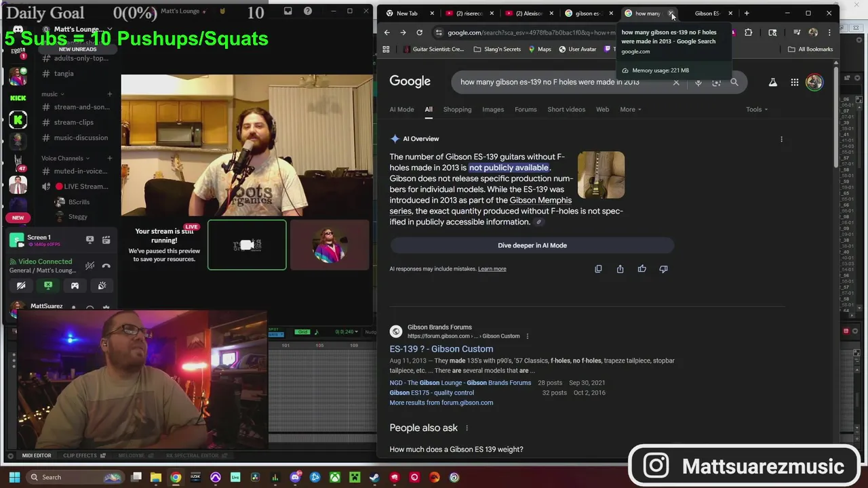Switch to AI Mode search tab
This screenshot has height=488, width=868.
401,109
